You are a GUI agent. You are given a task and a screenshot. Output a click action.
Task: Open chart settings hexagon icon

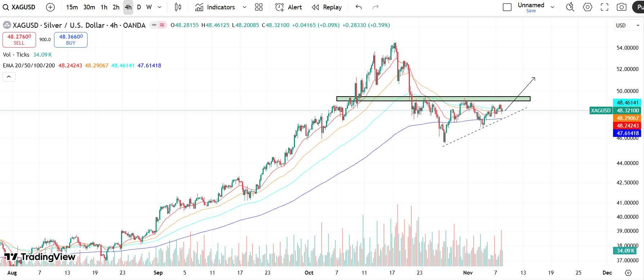(587, 7)
